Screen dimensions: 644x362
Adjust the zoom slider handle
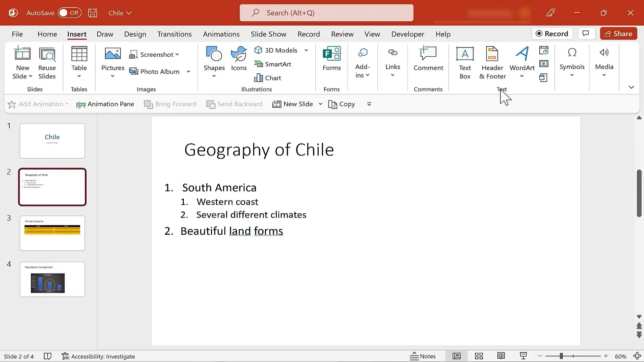tap(561, 356)
